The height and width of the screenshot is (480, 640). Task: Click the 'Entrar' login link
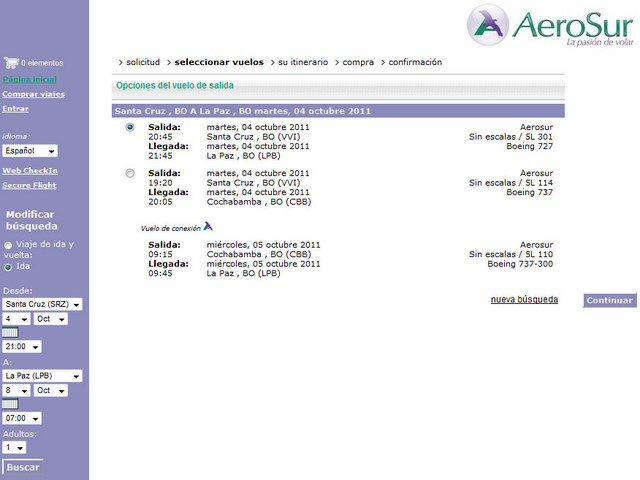16,109
